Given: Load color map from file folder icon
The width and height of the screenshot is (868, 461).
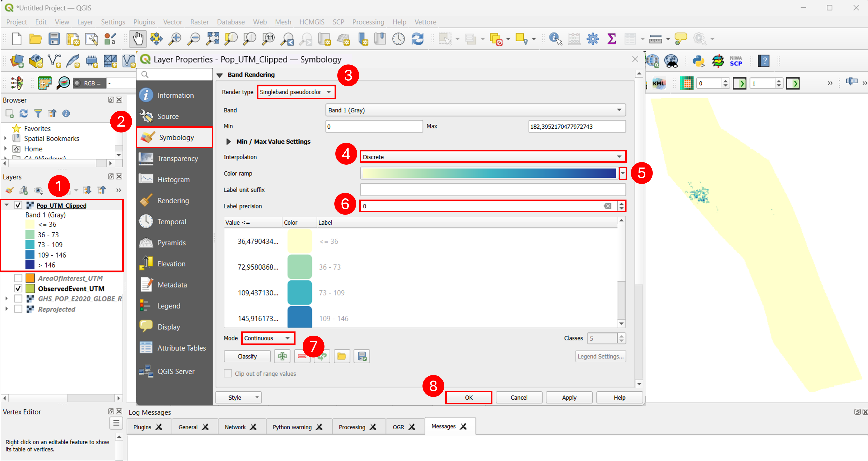Looking at the screenshot, I should click(x=342, y=356).
